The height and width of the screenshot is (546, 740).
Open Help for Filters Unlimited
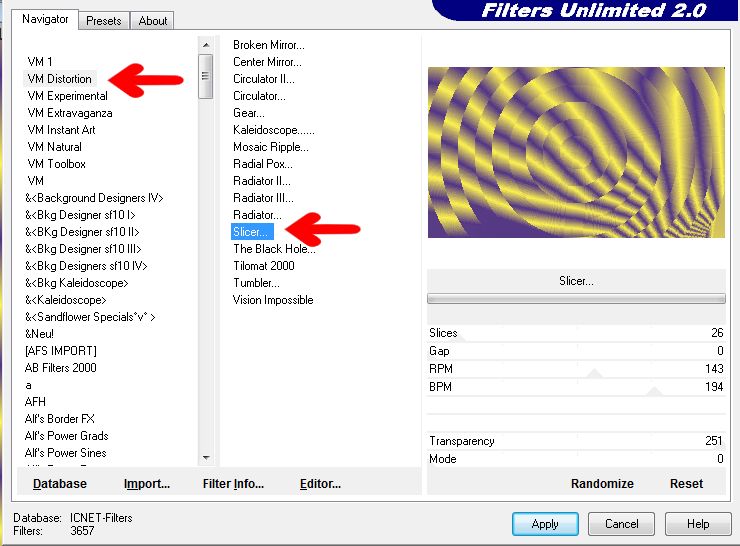698,524
